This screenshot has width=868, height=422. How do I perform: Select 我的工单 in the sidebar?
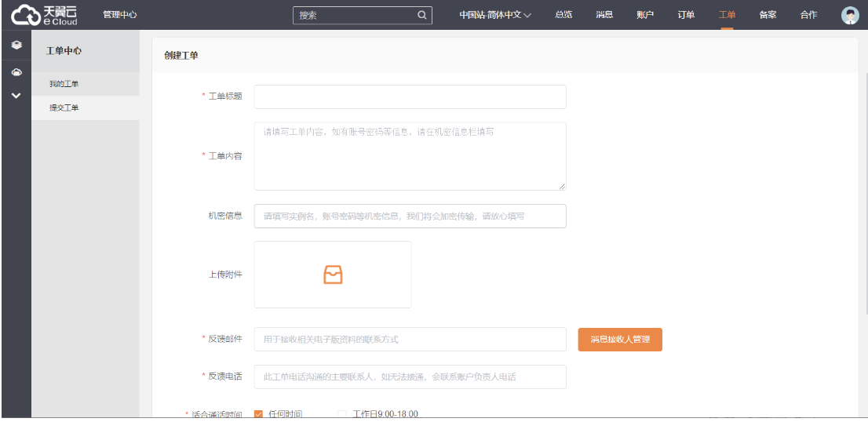64,84
